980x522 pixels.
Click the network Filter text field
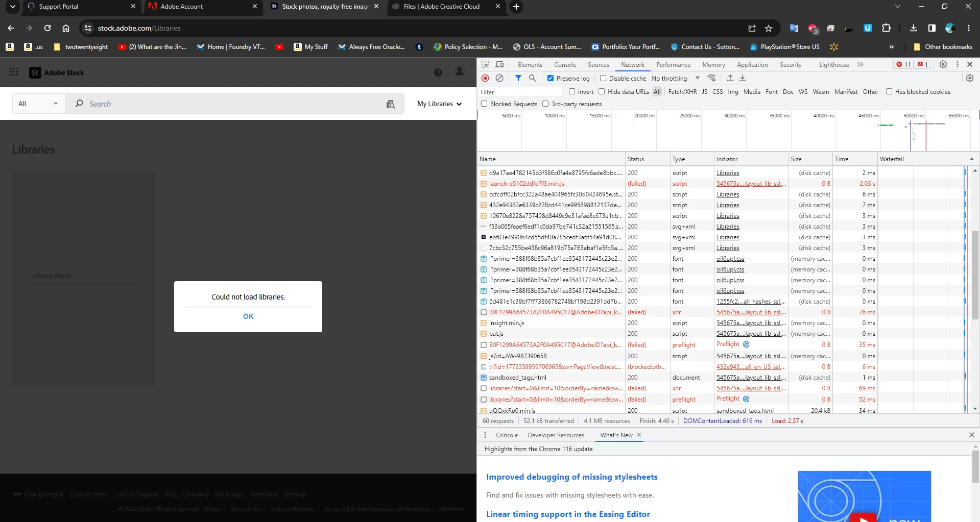click(520, 92)
